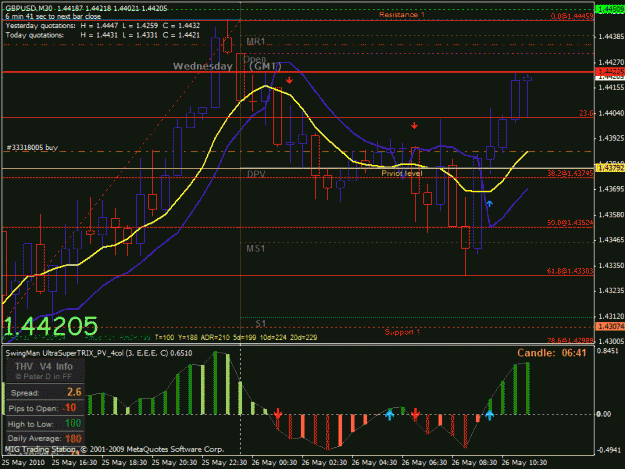Click the 'MIG Trading Station' copyright text
This screenshot has height=469, width=625.
(114, 449)
